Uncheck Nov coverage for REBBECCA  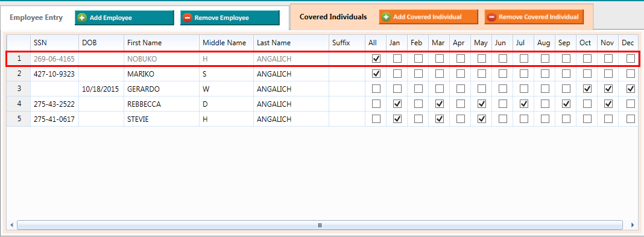tap(608, 104)
